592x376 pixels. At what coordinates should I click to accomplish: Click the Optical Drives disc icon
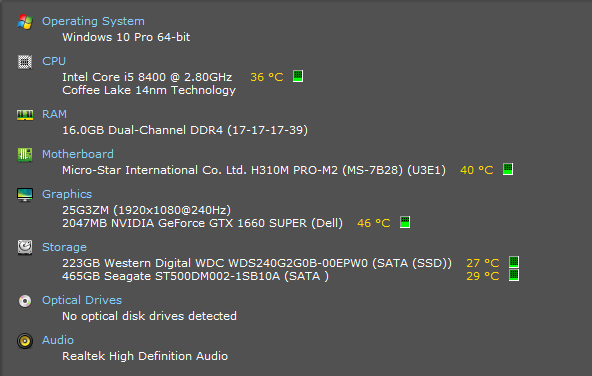[x=25, y=301]
